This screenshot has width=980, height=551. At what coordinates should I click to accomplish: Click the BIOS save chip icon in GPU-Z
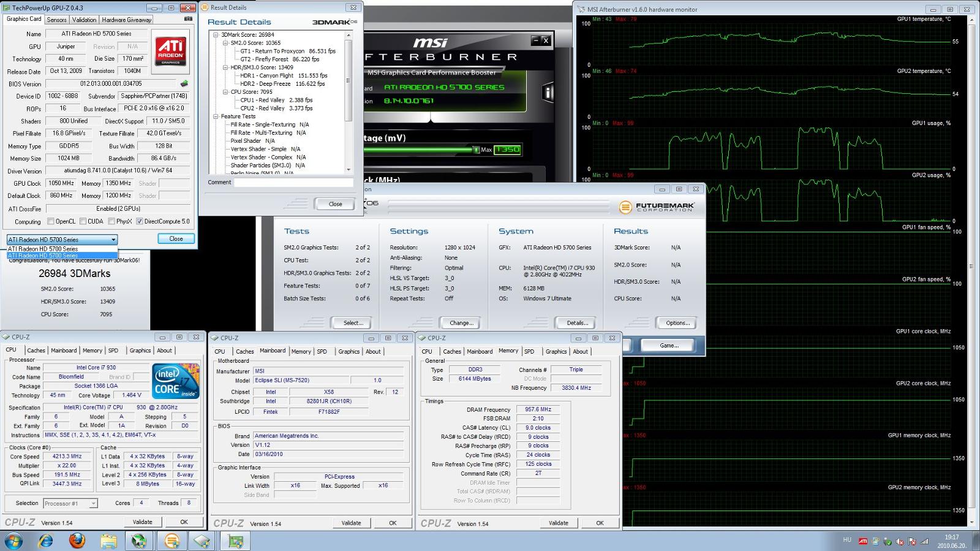184,83
